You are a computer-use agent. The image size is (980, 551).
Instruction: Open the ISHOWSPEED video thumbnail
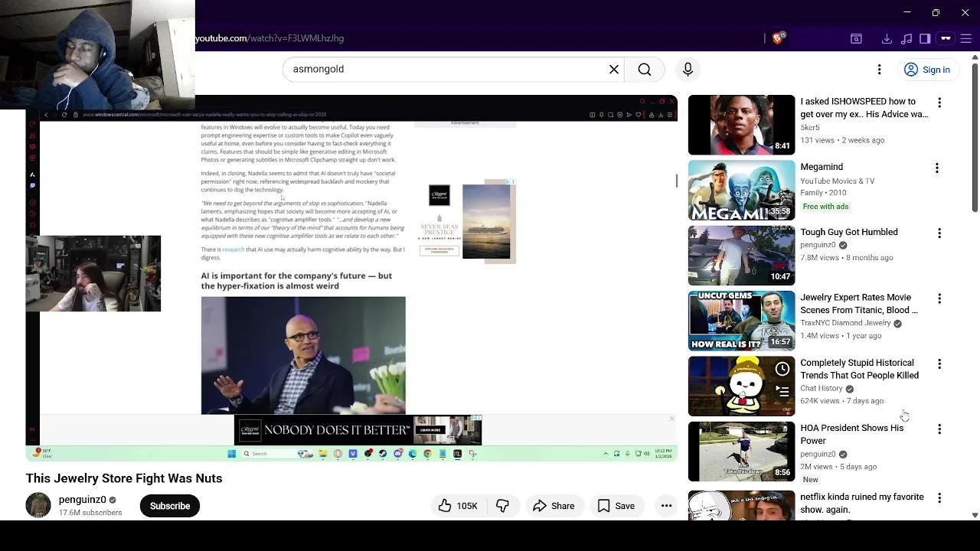(741, 125)
